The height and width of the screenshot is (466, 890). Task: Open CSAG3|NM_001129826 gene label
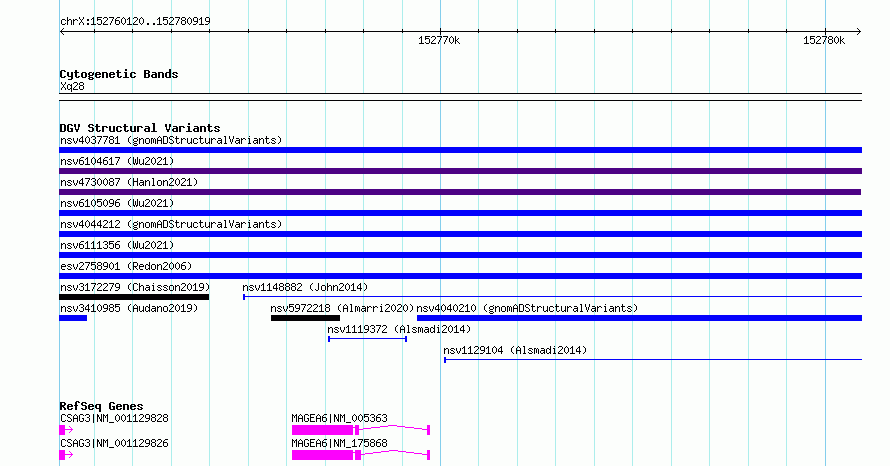click(114, 443)
